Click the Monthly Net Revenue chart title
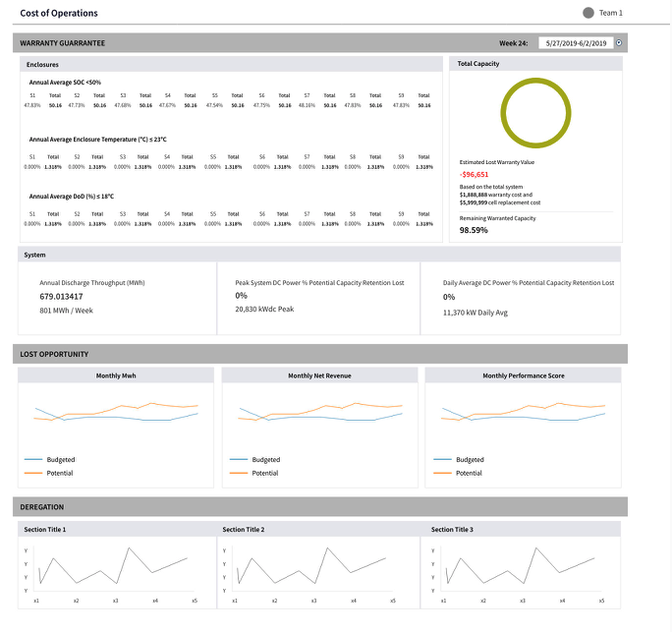Screen dimensions: 672x632 319,375
